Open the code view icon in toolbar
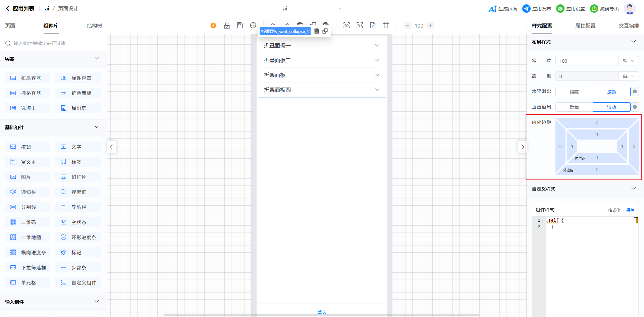 pyautogui.click(x=360, y=25)
